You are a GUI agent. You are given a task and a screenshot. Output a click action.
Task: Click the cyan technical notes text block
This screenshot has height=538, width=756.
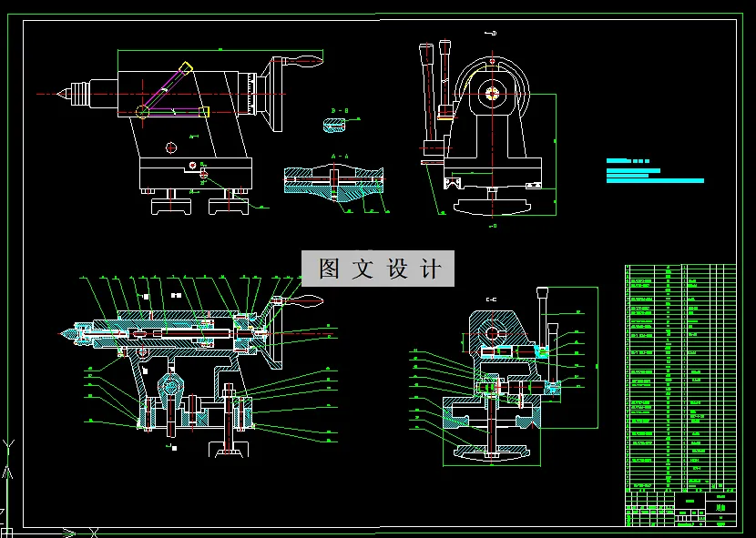pyautogui.click(x=655, y=170)
